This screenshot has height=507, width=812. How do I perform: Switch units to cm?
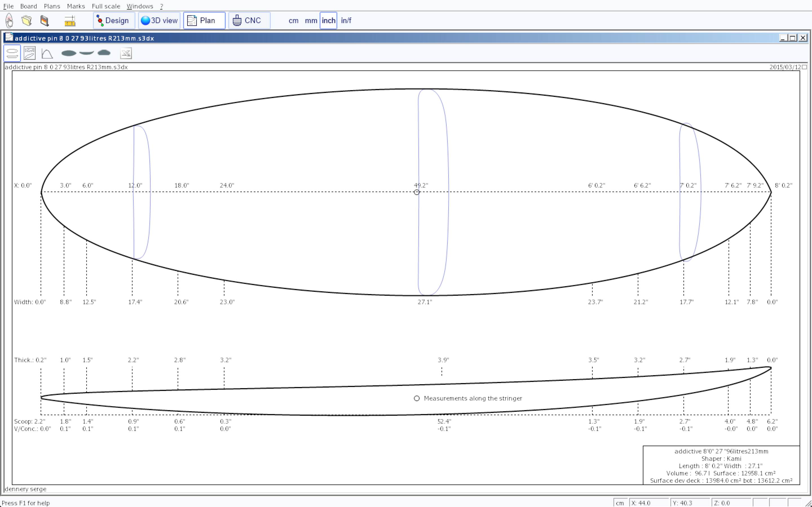[x=293, y=21]
